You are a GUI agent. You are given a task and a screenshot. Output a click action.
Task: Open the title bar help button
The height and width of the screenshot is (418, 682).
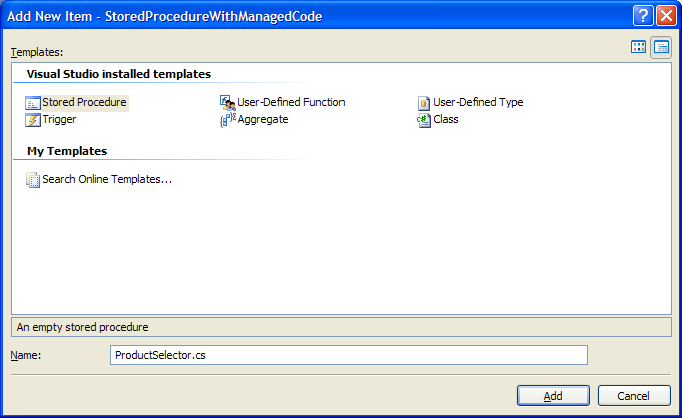(643, 16)
